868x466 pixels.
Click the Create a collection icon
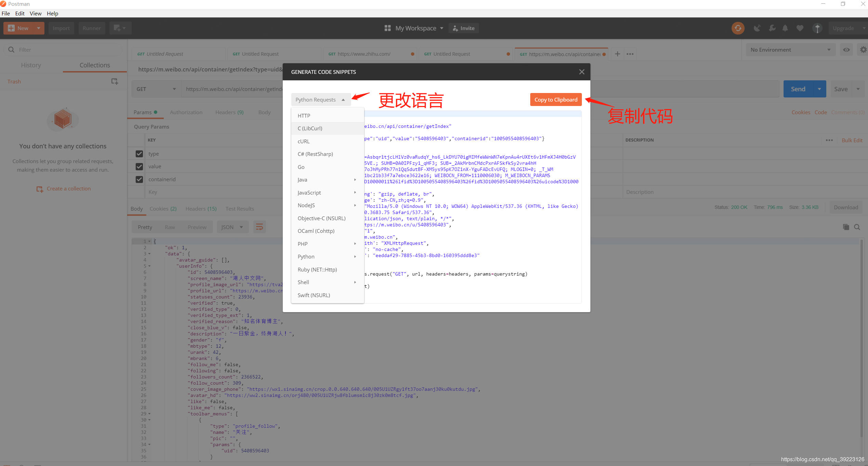40,189
